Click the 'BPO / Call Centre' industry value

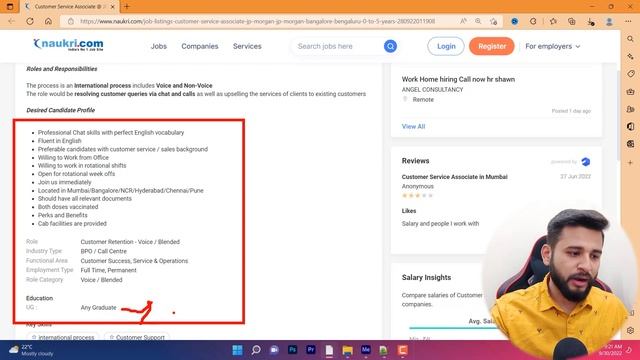103,251
